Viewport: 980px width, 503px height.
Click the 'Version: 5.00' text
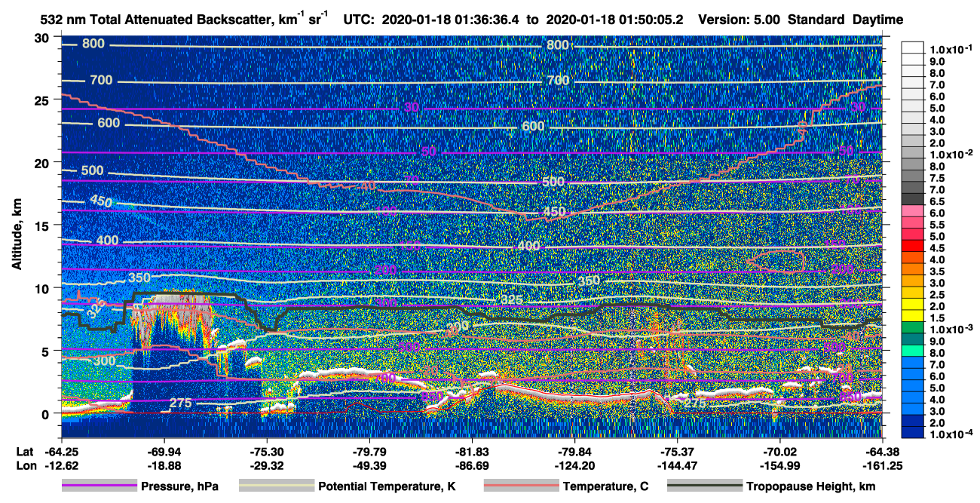click(740, 20)
